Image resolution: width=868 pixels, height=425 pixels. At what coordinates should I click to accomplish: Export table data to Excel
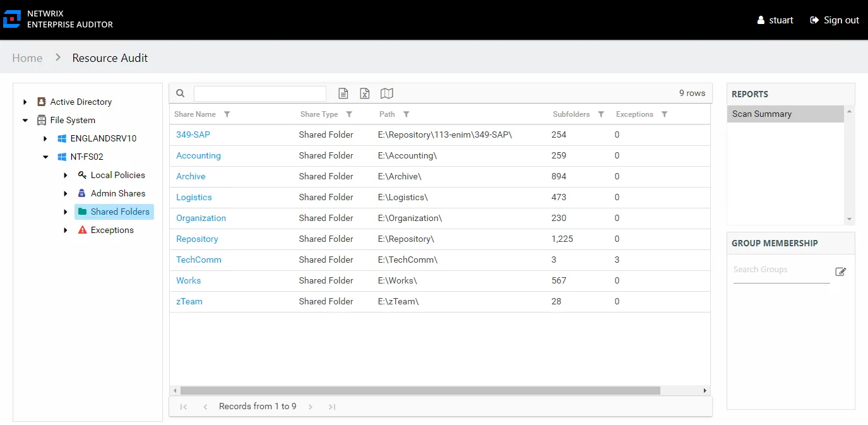point(365,93)
